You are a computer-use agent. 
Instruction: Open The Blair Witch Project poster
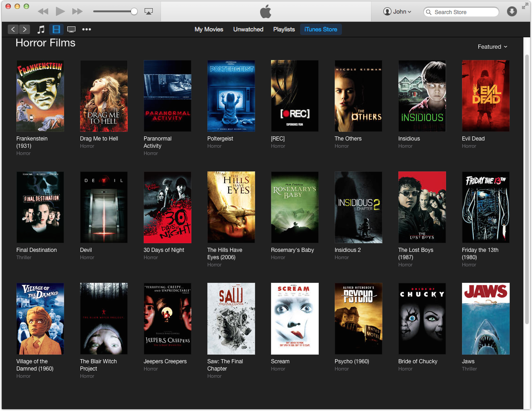(104, 319)
